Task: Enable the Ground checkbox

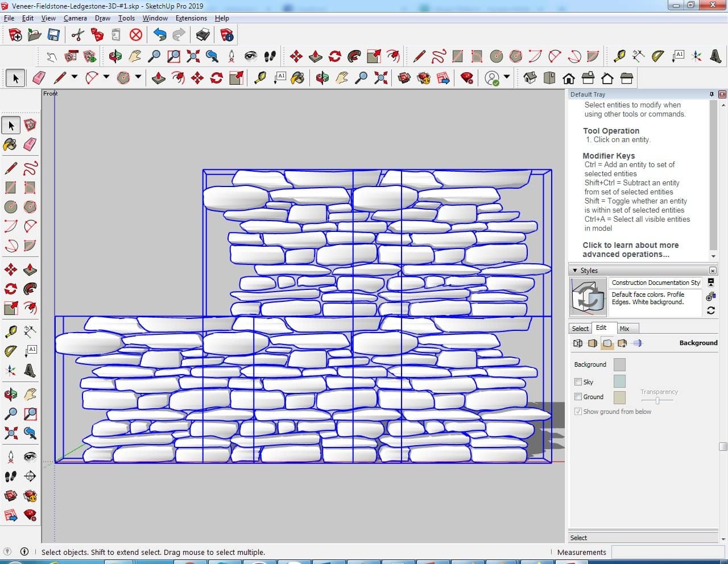Action: coord(578,397)
